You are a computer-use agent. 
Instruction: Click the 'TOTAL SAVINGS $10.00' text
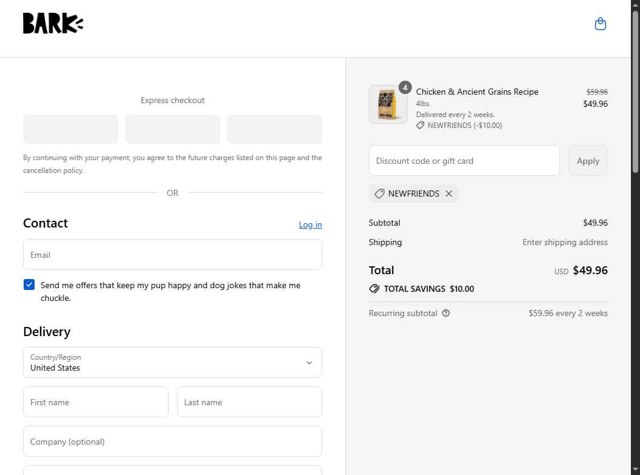[x=429, y=289]
